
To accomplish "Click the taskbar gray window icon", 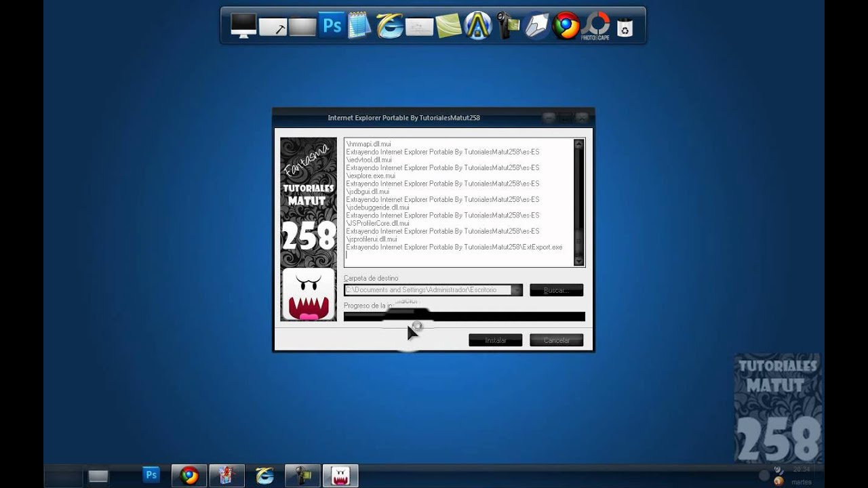I will (x=98, y=476).
